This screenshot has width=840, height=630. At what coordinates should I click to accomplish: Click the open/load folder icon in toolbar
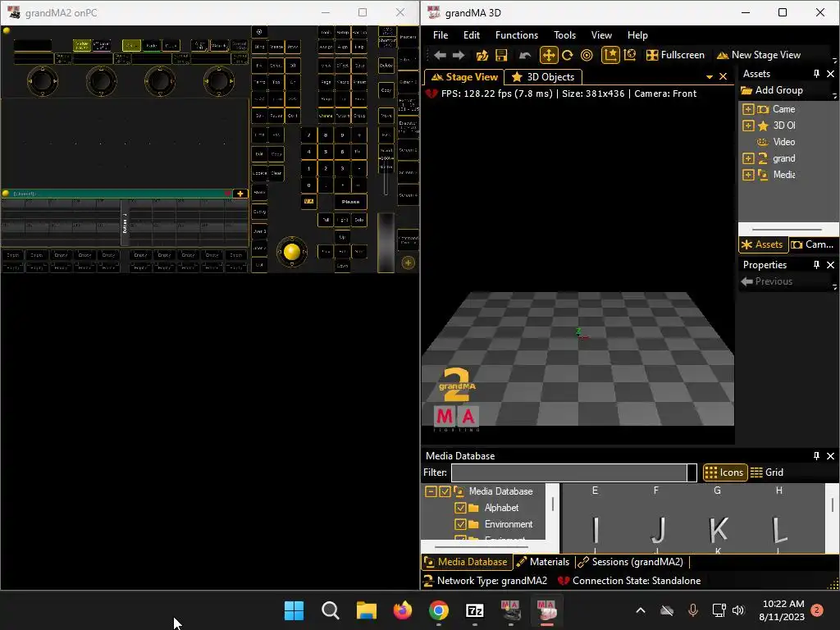(x=482, y=55)
